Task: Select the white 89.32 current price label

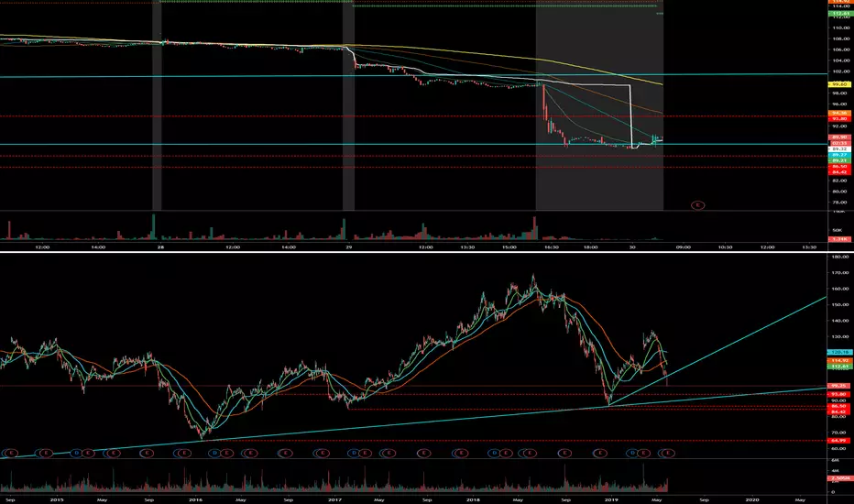Action: pos(838,148)
